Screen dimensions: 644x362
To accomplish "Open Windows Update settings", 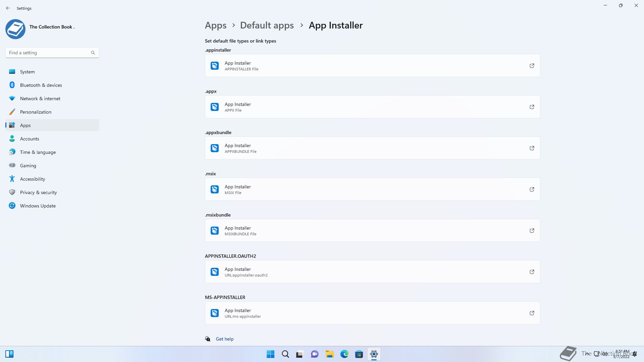I will coord(52,206).
